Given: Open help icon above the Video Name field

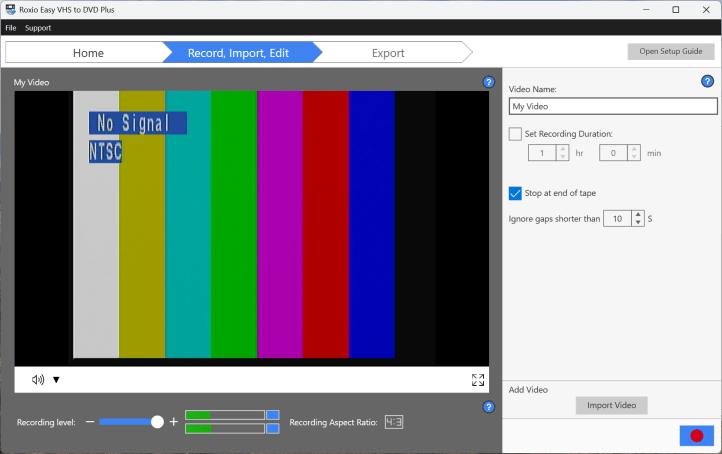Looking at the screenshot, I should click(708, 82).
